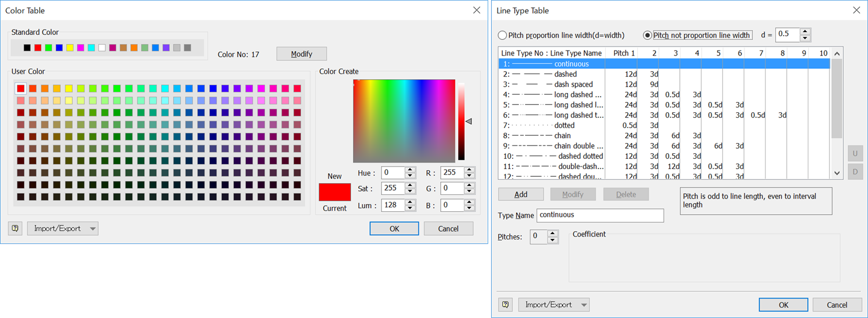Pick the black standard color swatch

click(27, 48)
